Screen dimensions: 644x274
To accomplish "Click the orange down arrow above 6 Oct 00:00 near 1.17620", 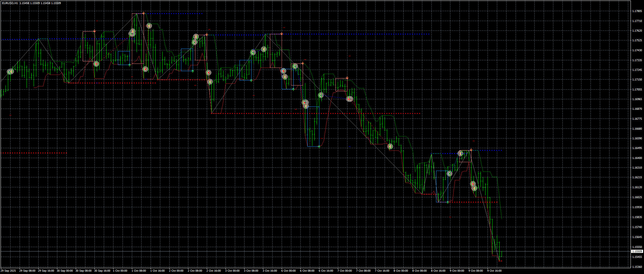I will pos(281,34).
